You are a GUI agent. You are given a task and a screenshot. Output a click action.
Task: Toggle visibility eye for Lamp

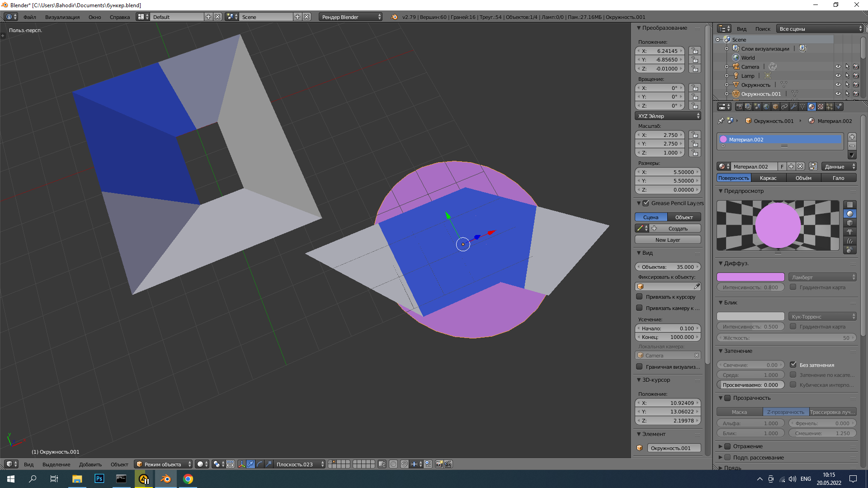point(838,75)
